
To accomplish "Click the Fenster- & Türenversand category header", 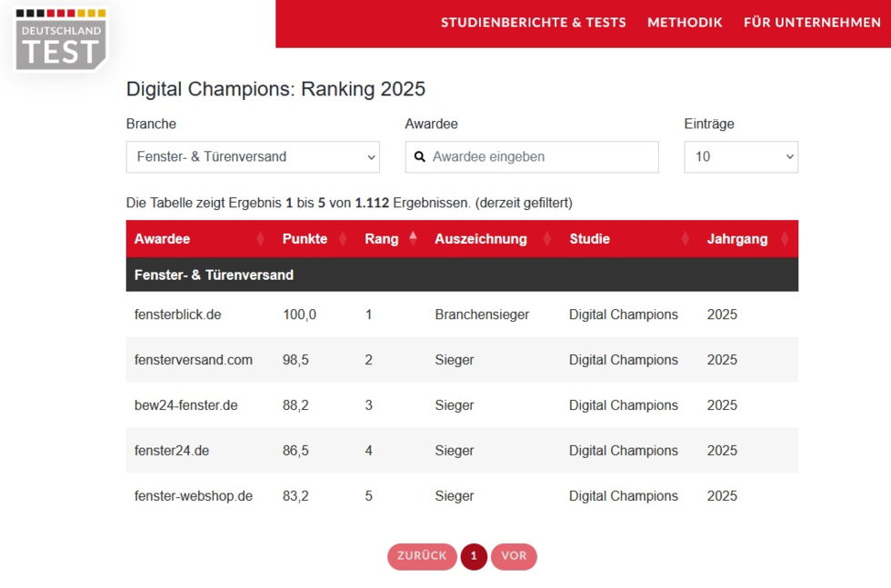I will pyautogui.click(x=364, y=274).
